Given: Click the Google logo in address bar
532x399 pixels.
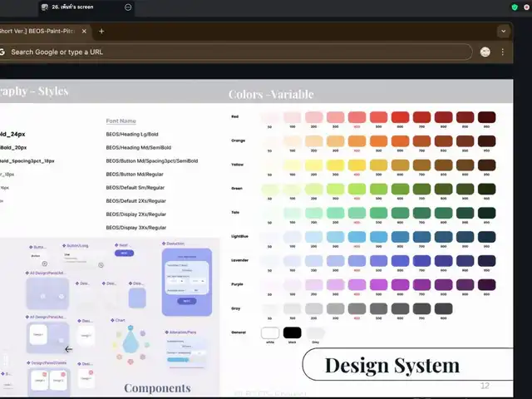Looking at the screenshot, I should pos(2,52).
